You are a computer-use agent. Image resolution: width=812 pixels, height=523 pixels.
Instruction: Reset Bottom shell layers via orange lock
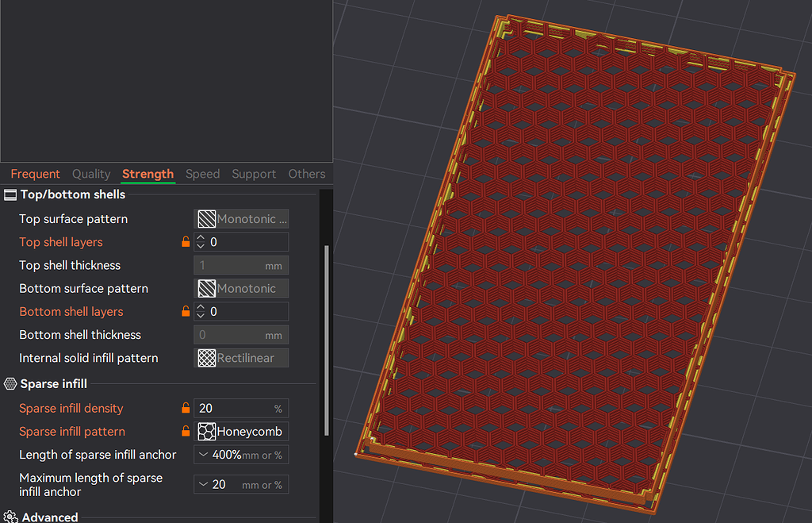(186, 311)
